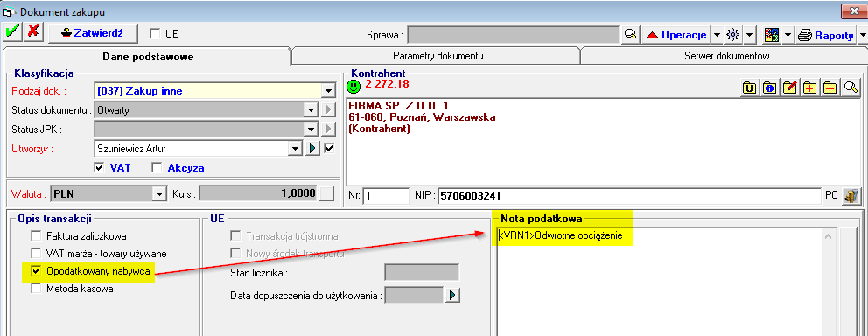Click the folder info contractor icon
This screenshot has width=868, height=336.
769,87
